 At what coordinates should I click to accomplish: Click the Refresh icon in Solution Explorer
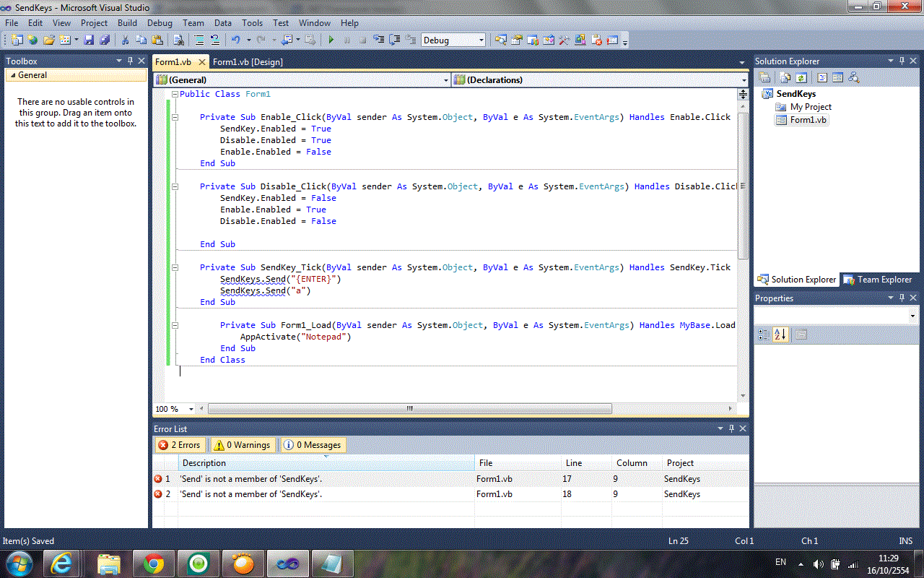click(x=801, y=77)
